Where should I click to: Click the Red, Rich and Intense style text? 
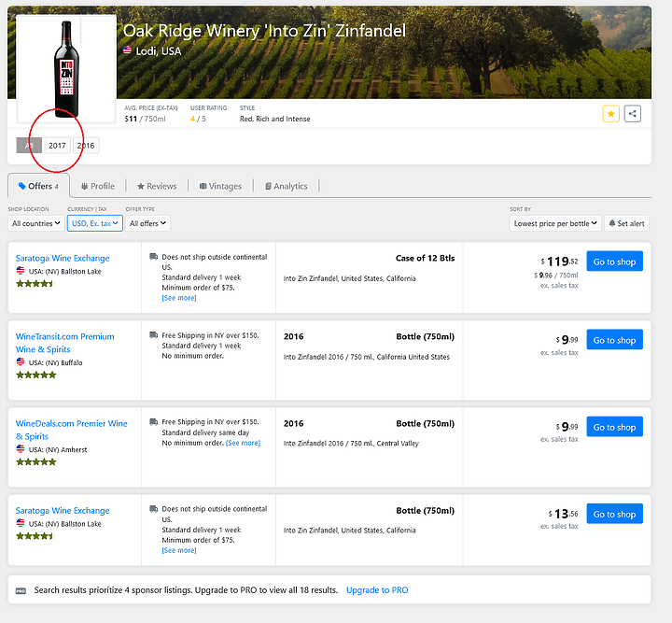(x=274, y=119)
